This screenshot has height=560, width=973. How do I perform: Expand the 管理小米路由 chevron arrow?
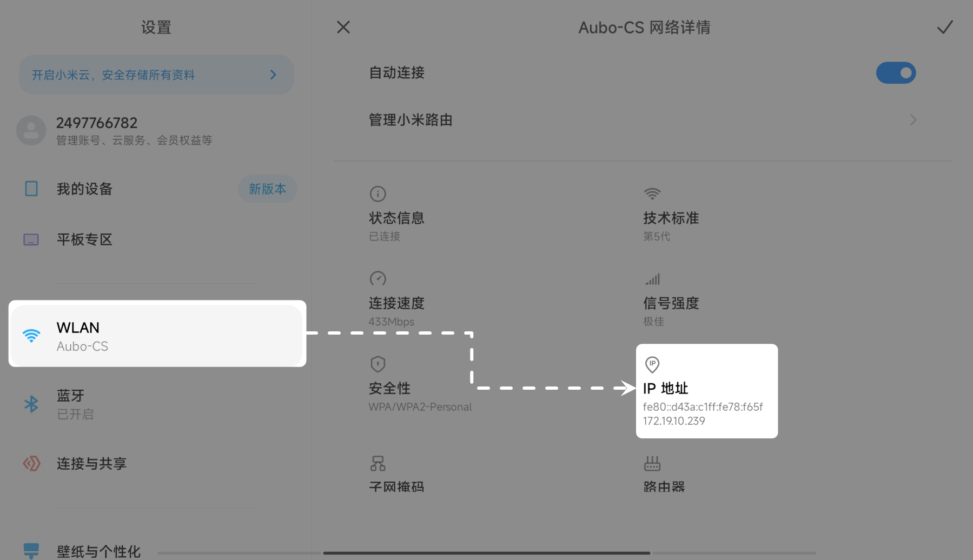(x=913, y=120)
